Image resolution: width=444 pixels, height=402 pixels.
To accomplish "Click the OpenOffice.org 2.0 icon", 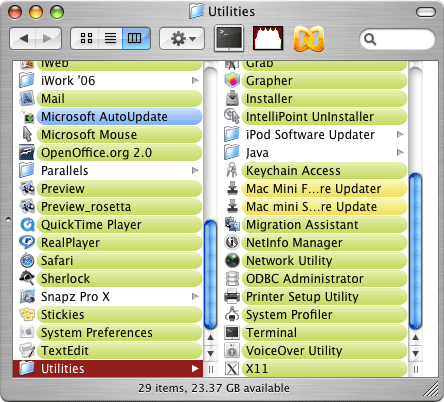I will click(27, 152).
